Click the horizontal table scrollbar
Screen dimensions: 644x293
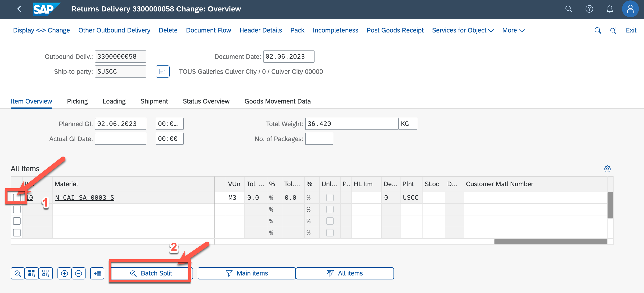(551, 242)
